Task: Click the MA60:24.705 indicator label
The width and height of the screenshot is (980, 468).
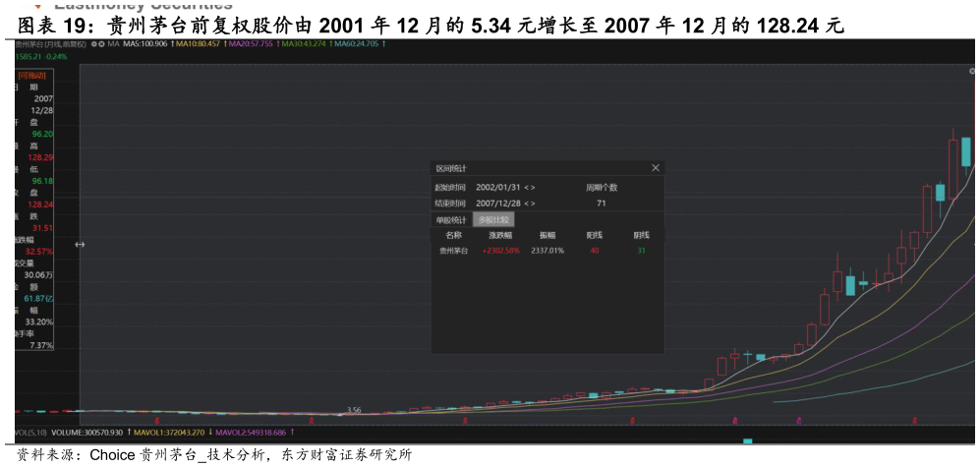Action: point(356,44)
